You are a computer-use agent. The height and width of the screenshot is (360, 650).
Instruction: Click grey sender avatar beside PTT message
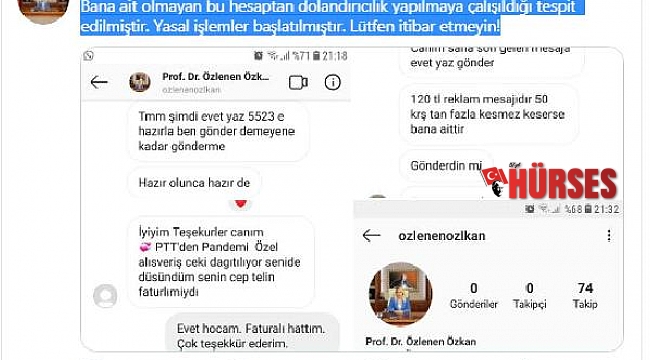click(x=105, y=296)
